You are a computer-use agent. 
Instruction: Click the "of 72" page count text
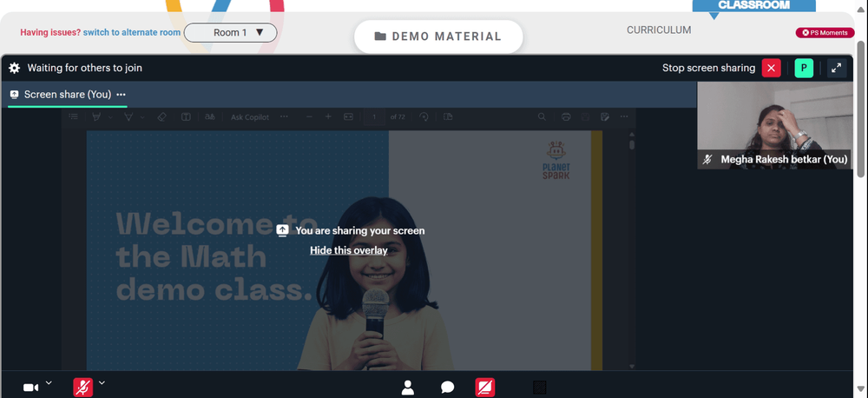coord(398,117)
